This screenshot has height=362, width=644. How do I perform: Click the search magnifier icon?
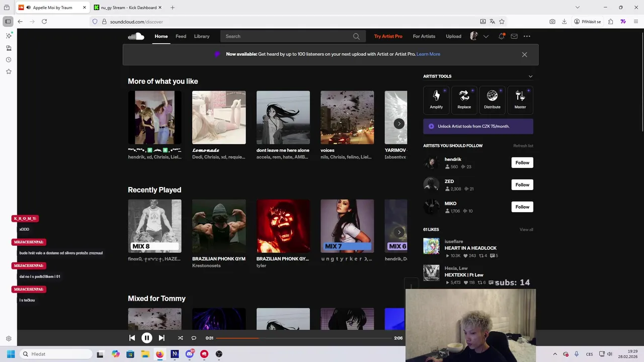[356, 36]
